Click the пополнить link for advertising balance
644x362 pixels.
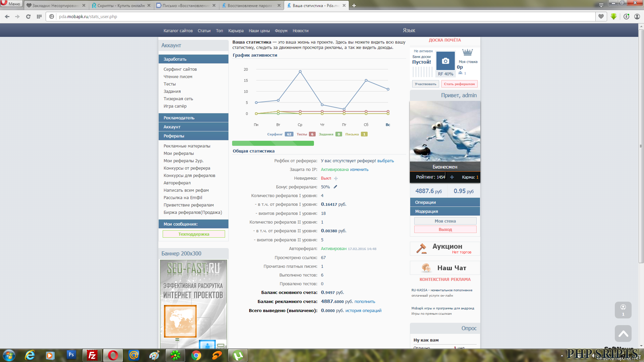coord(365,302)
